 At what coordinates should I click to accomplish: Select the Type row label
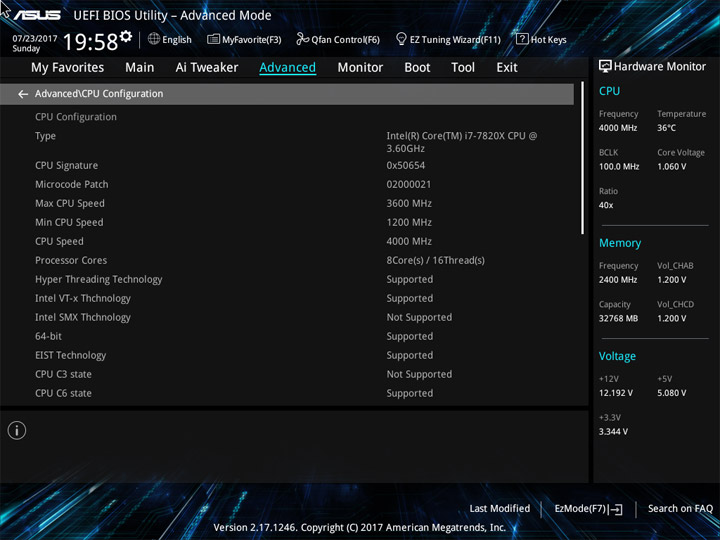(45, 136)
